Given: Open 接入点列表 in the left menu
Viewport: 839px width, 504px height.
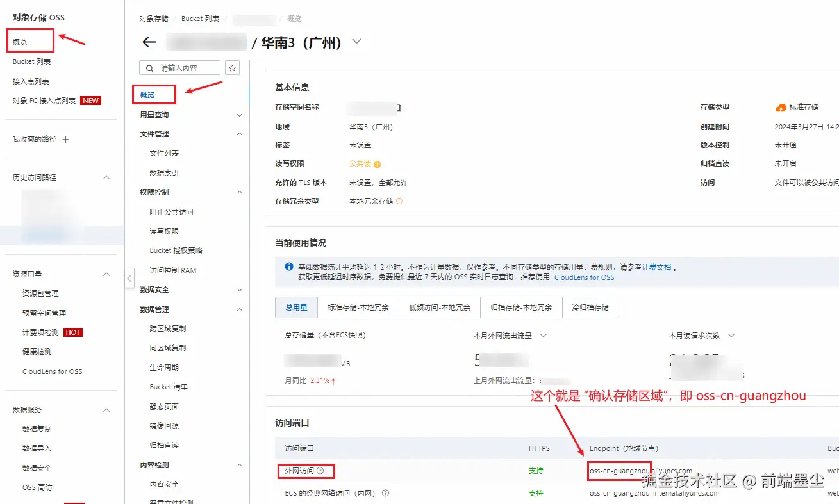Looking at the screenshot, I should [31, 81].
